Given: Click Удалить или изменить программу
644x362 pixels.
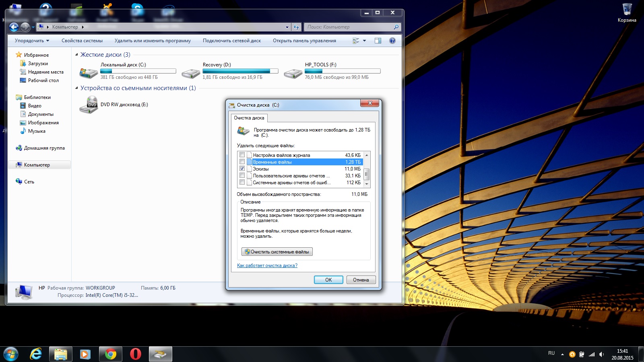Looking at the screenshot, I should click(153, 41).
